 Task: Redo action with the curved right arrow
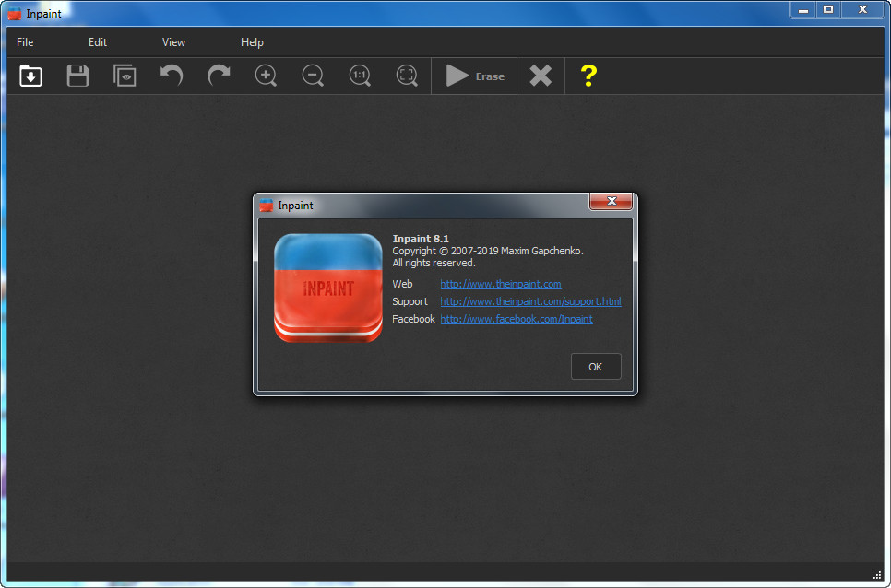coord(219,76)
